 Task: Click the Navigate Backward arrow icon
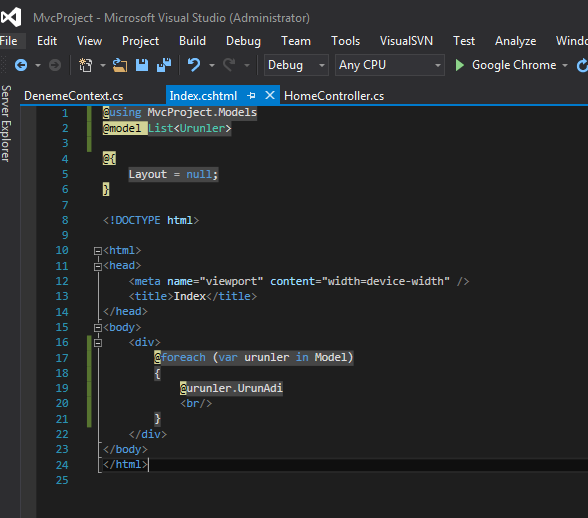[x=21, y=65]
